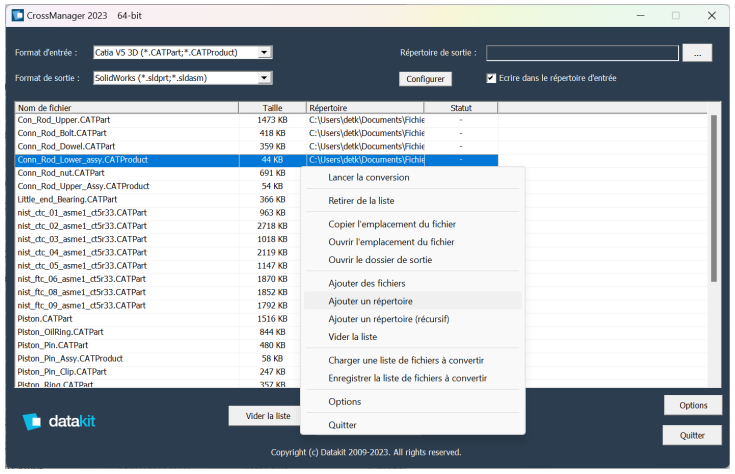Click directory path of Conn_Rod_Bolt.CATPart row

pos(367,133)
